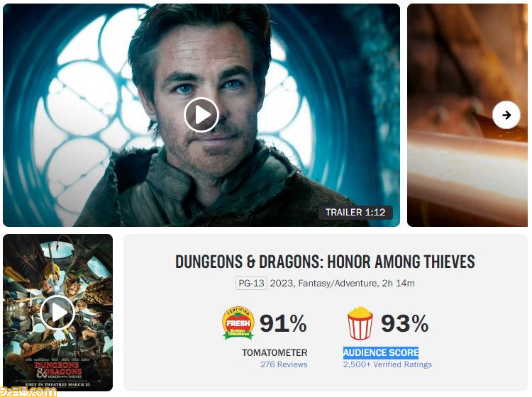Click the Honor Among Thieves title heading
The height and width of the screenshot is (397, 532).
tap(325, 262)
